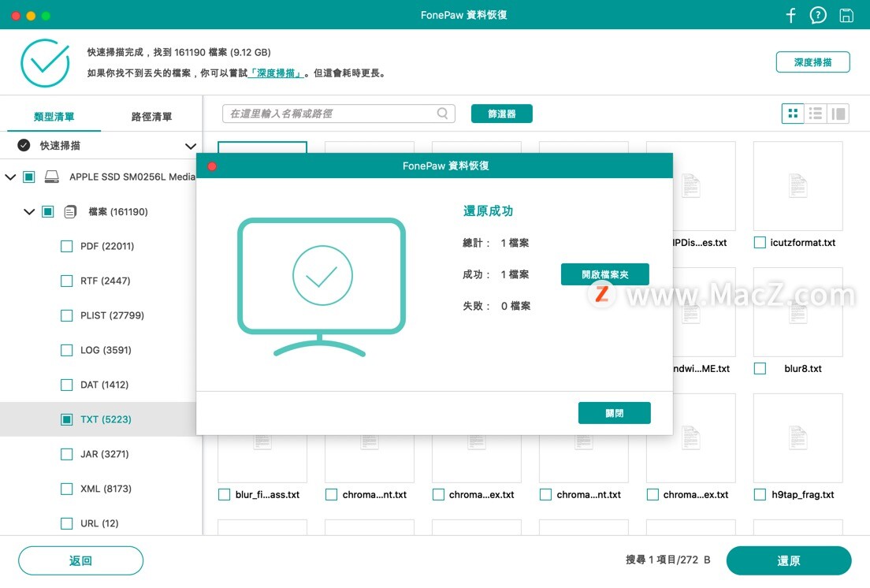Click the macOS green fullscreen button
This screenshot has height=588, width=870.
46,16
